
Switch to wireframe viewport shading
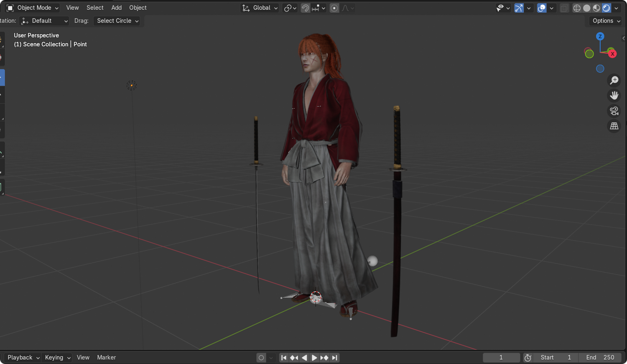click(577, 8)
